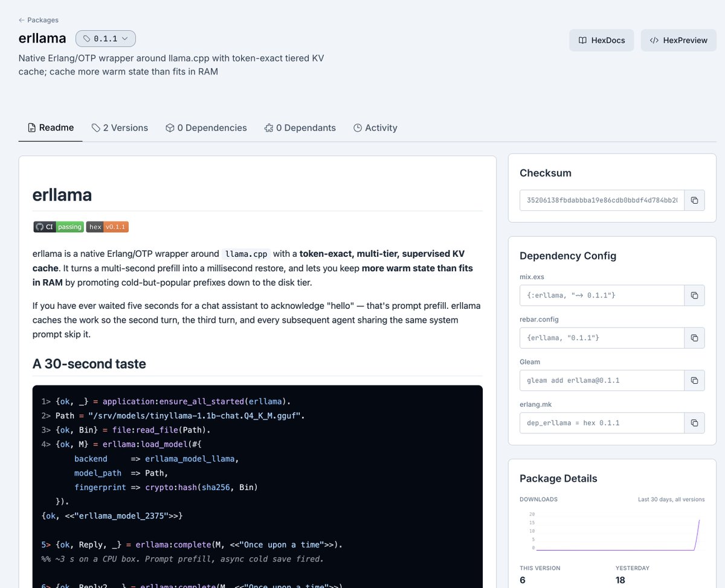Copy the checksum to clipboard
The image size is (725, 588).
tap(694, 200)
